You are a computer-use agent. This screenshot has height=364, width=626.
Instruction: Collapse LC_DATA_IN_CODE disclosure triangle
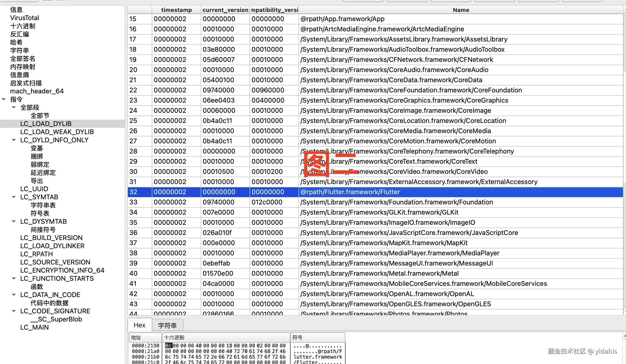coord(14,295)
